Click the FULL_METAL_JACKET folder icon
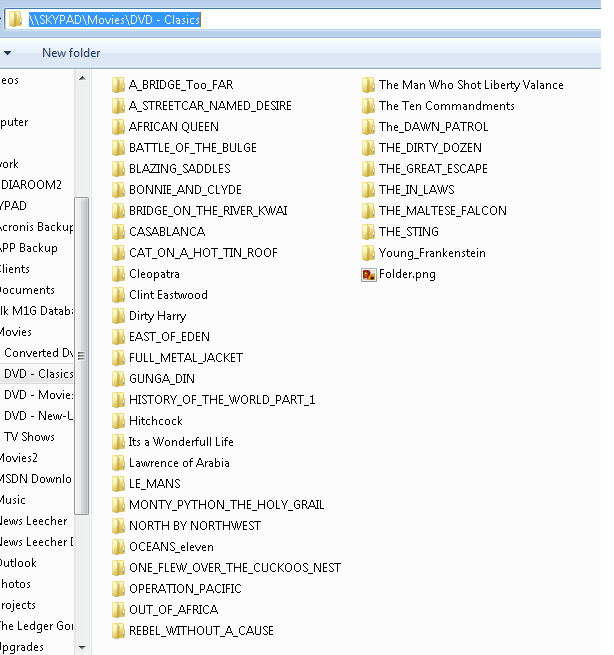The height and width of the screenshot is (655, 614). [x=118, y=358]
